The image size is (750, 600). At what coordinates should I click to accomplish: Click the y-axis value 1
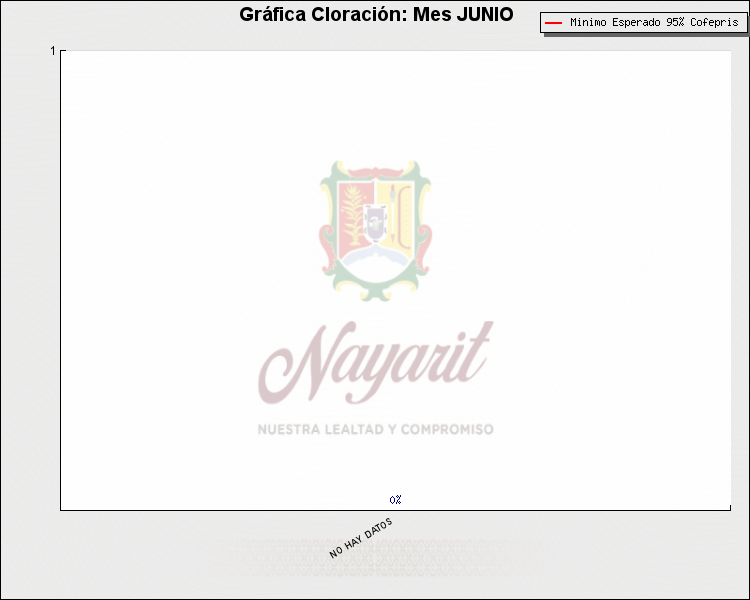point(53,50)
